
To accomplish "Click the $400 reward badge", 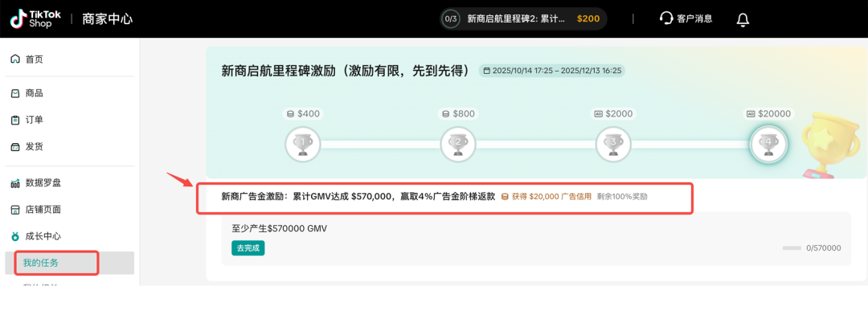I will click(x=303, y=113).
